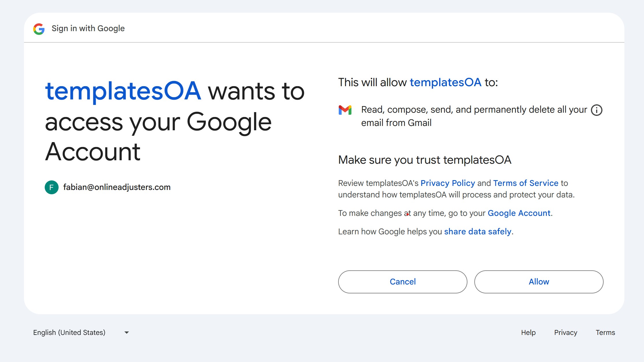Click the Allow button
Image resolution: width=644 pixels, height=362 pixels.
pyautogui.click(x=539, y=282)
